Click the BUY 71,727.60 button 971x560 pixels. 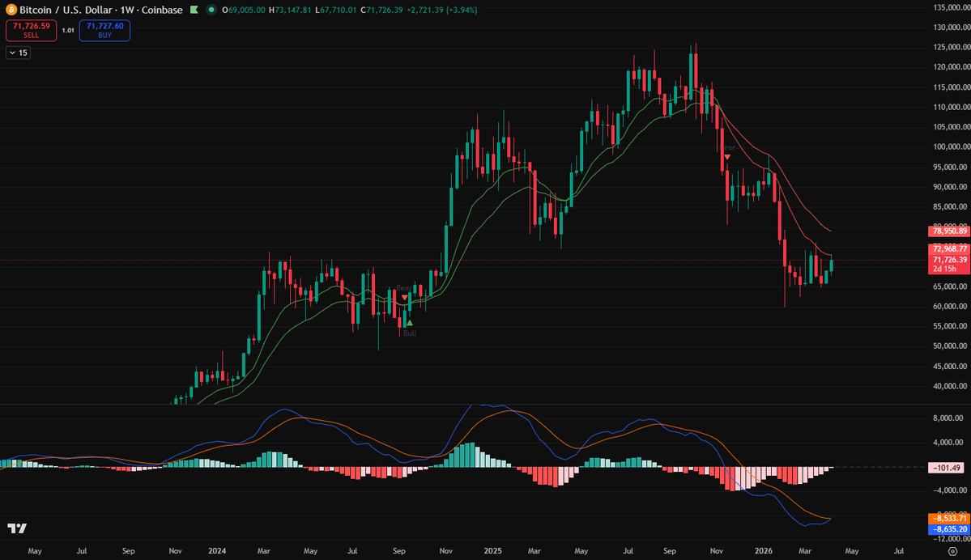104,30
